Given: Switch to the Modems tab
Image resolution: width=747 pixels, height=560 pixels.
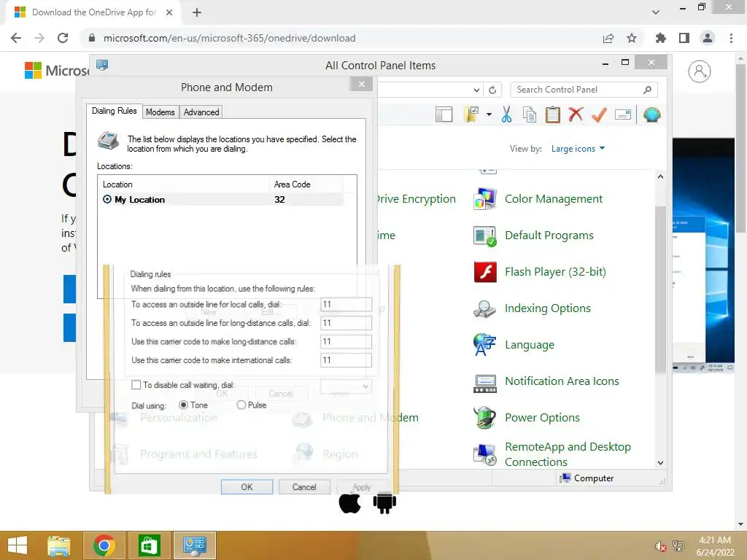Looking at the screenshot, I should point(160,112).
